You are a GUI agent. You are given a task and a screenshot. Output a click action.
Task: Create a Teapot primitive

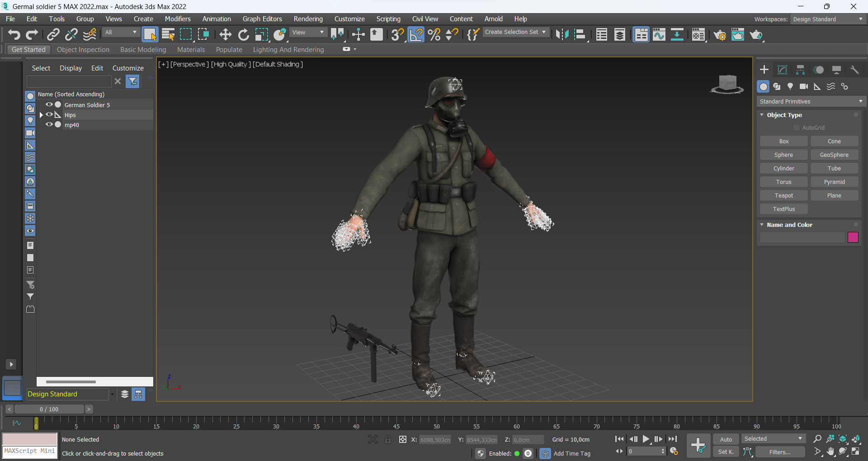(x=784, y=196)
